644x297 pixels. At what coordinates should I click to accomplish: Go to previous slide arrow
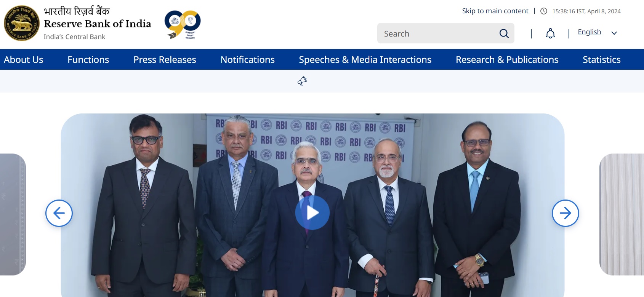[x=59, y=213]
